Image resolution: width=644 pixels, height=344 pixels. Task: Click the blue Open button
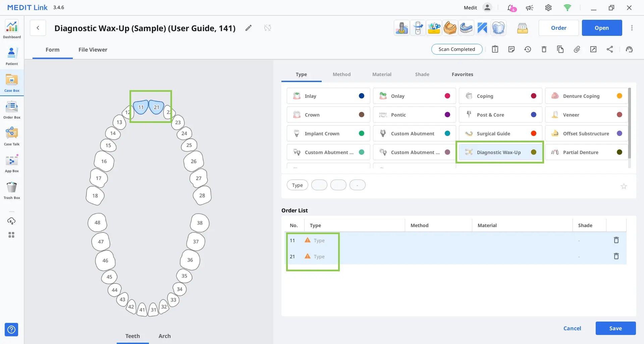pos(602,28)
